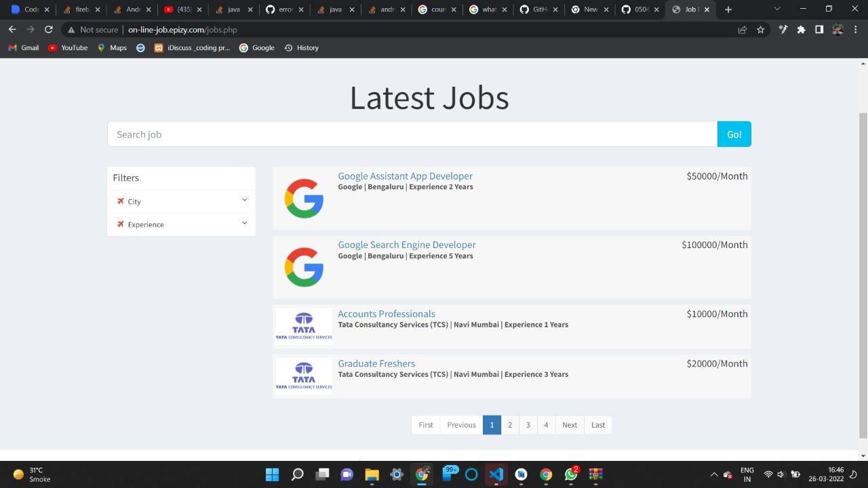Image resolution: width=868 pixels, height=488 pixels.
Task: Bookmark this page with the star icon
Action: click(x=761, y=30)
